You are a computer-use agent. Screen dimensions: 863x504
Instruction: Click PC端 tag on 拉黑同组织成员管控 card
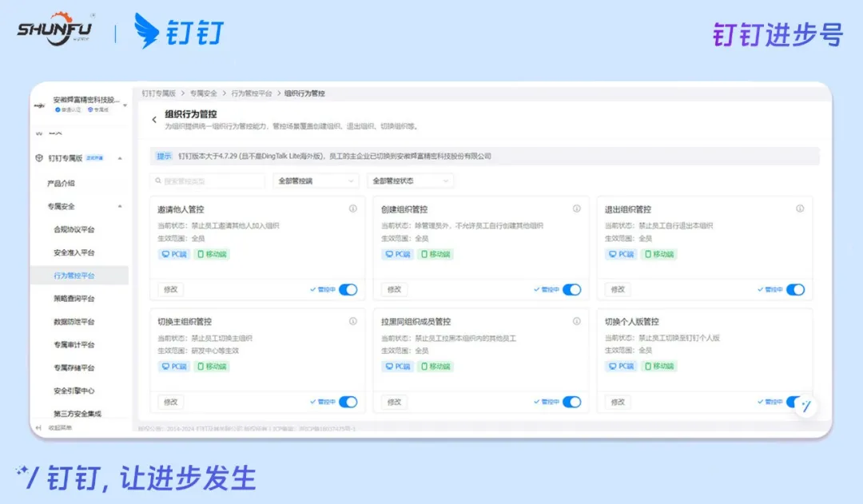[397, 367]
